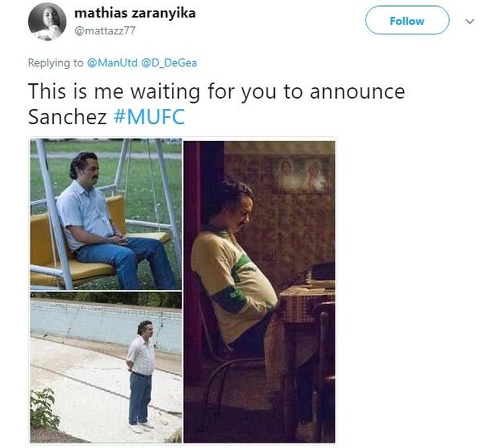Open the mathias zaranyika display name
Viewport: 504px width, 448px height.
tap(135, 13)
